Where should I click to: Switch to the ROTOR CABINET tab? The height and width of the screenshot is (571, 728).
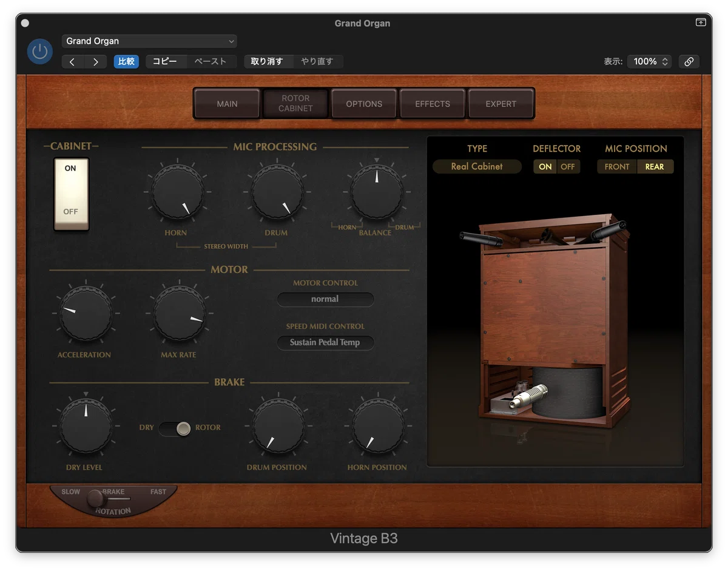click(x=296, y=104)
